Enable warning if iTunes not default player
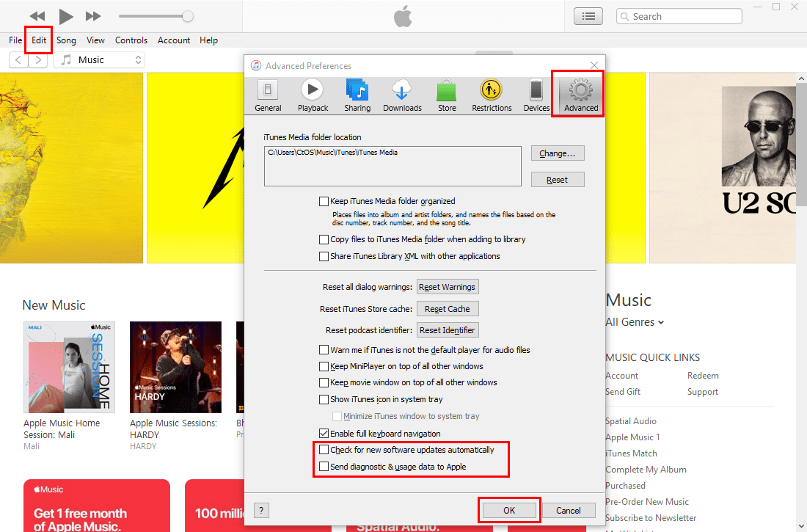The image size is (807, 532). pyautogui.click(x=324, y=350)
